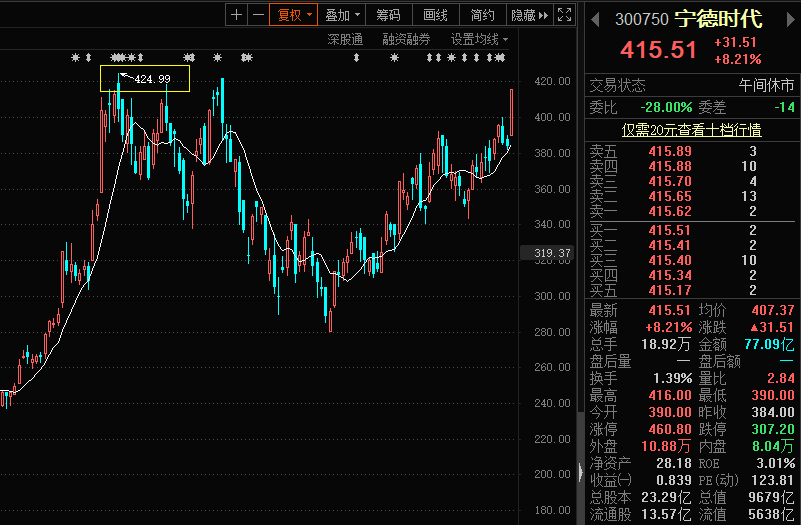Click the 仅需20元查看十档行情 link

[691, 129]
